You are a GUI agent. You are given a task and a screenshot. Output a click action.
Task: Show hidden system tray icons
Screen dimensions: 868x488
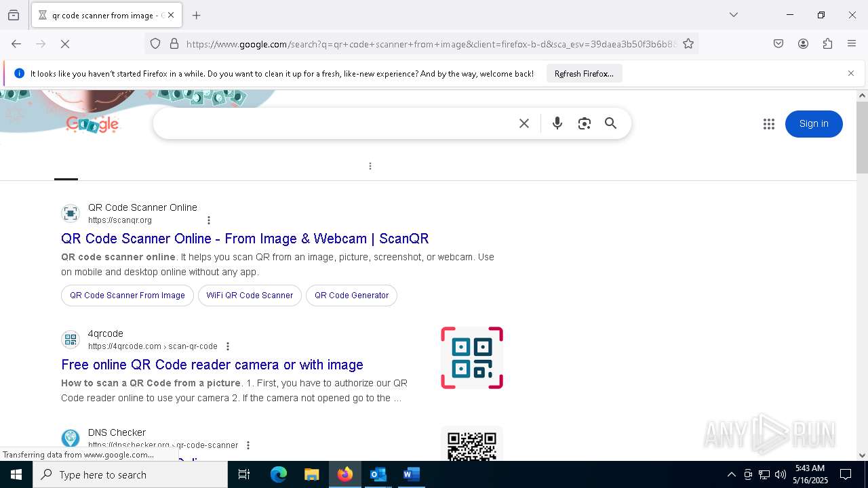[x=731, y=474]
